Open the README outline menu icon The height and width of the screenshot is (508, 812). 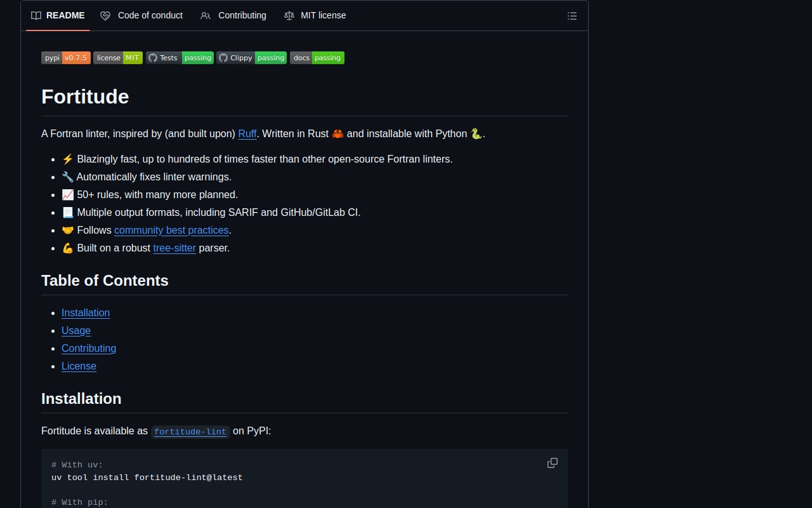coord(572,16)
